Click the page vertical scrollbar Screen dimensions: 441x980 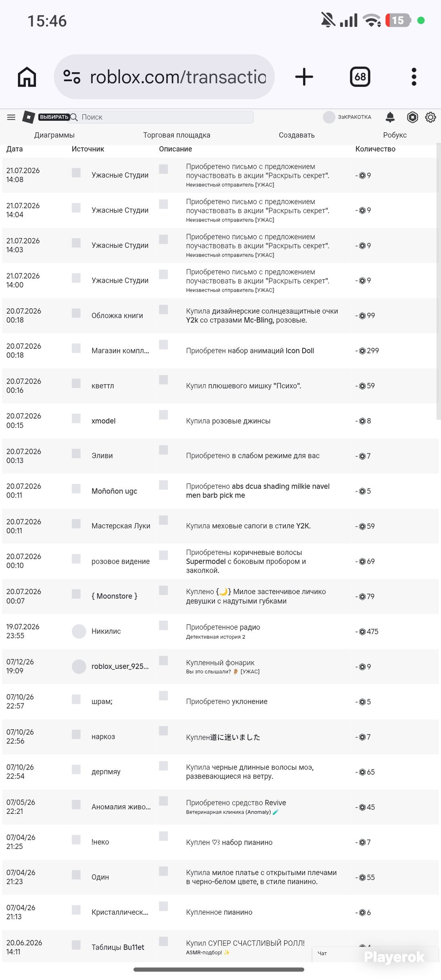pos(438,282)
